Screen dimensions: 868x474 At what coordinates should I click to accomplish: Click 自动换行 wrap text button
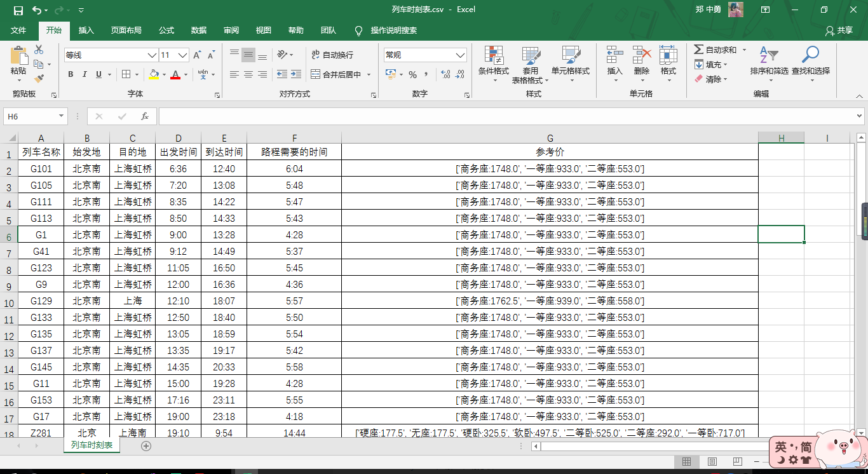(x=332, y=55)
